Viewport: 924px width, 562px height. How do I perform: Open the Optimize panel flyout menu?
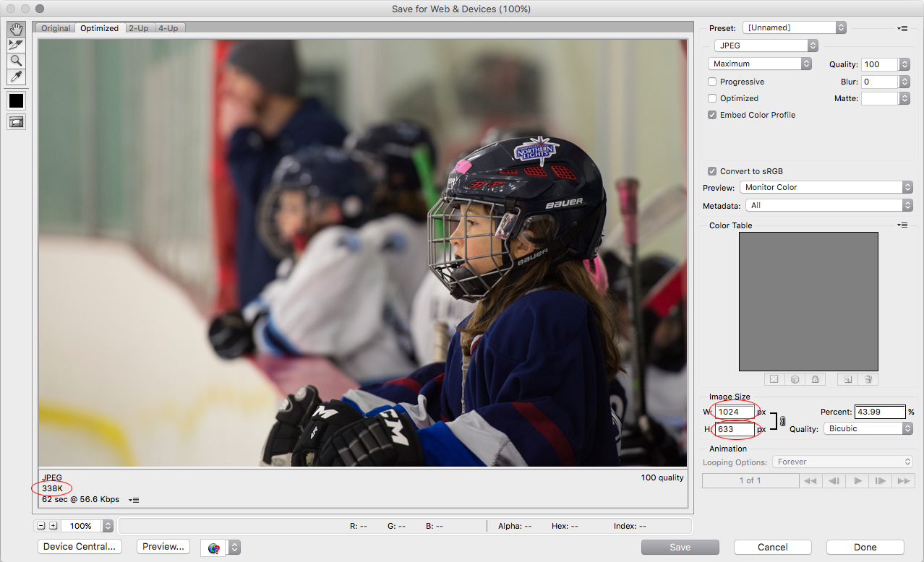click(x=902, y=28)
